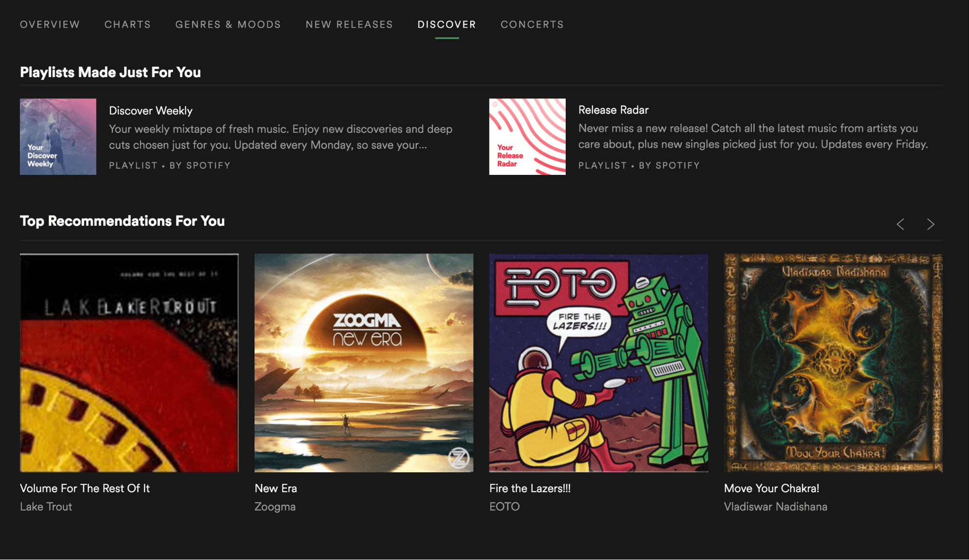
Task: Click Discover Weekly description text
Action: click(x=281, y=137)
